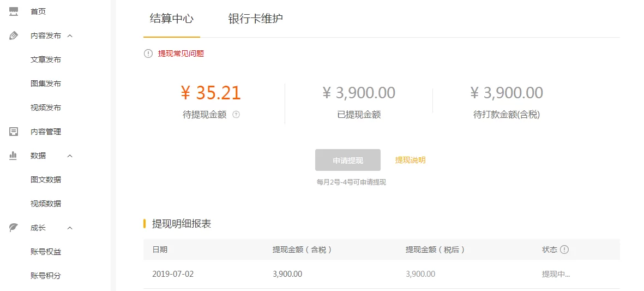Screen dimensions: 644x291
Task: Click the bar chart icon for 数据
Action: pos(14,156)
